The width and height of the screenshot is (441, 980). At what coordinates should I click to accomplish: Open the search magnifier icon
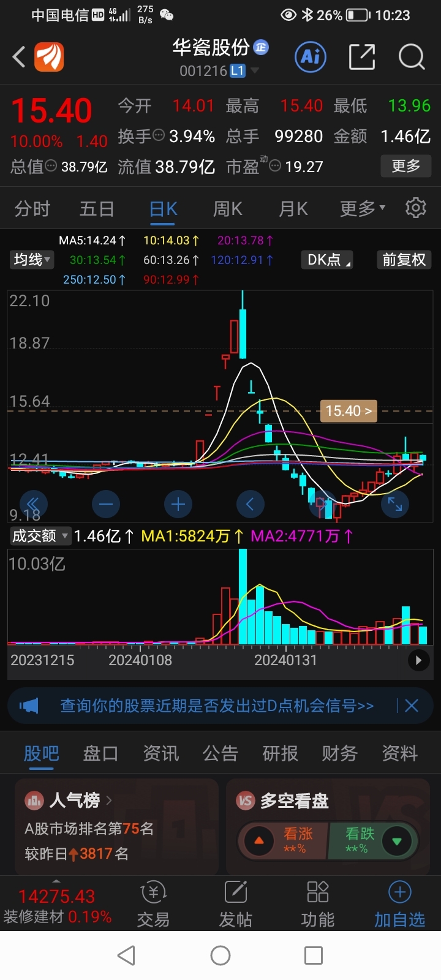[412, 57]
